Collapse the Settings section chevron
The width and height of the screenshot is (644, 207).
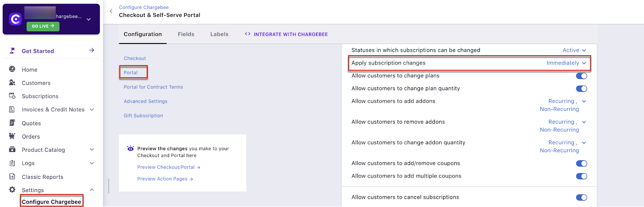tap(92, 190)
